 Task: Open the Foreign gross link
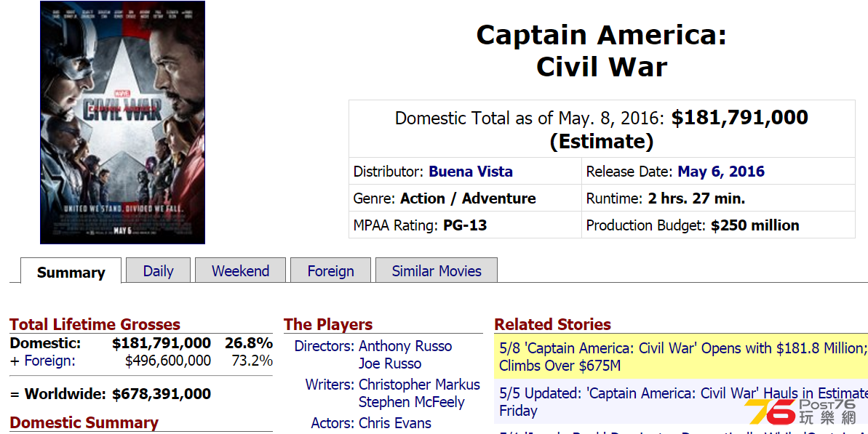(49, 361)
